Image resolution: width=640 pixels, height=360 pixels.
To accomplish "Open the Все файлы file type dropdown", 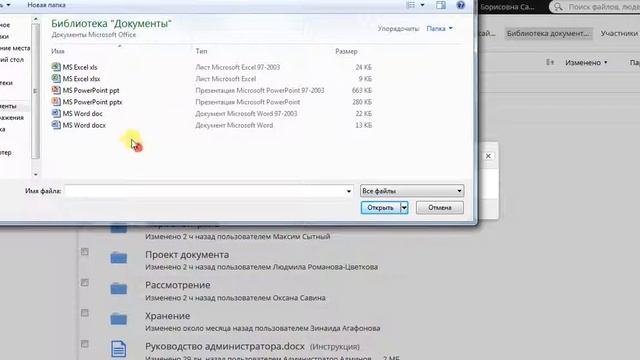I will pos(412,191).
